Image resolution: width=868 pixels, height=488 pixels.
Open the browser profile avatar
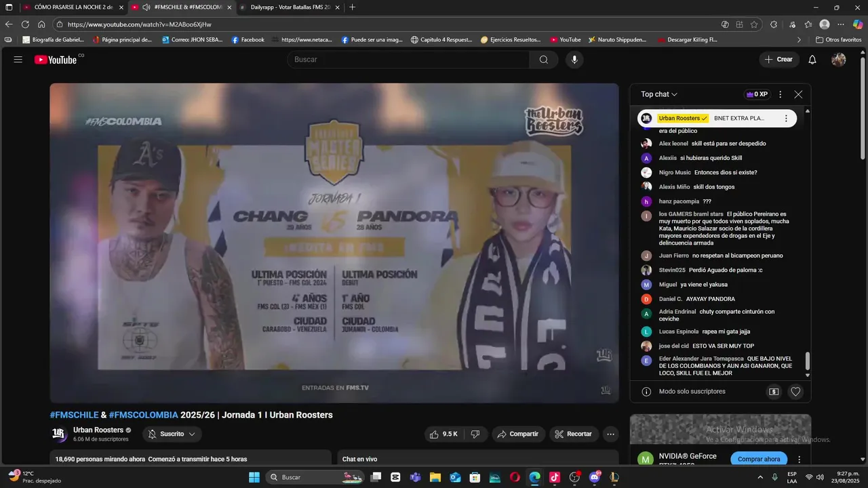coord(825,24)
